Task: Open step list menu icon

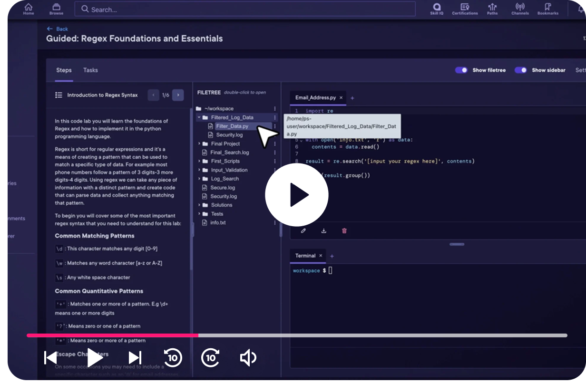Action: tap(59, 95)
